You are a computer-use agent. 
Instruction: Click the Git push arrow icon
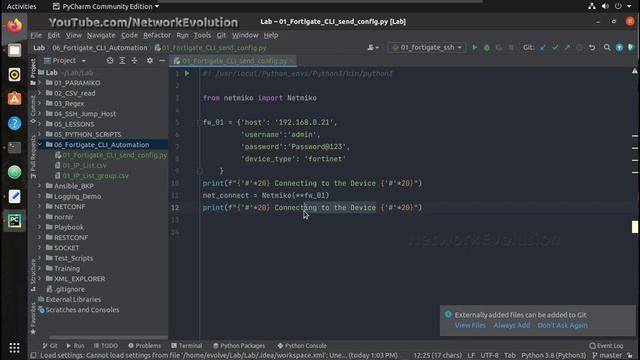click(567, 48)
